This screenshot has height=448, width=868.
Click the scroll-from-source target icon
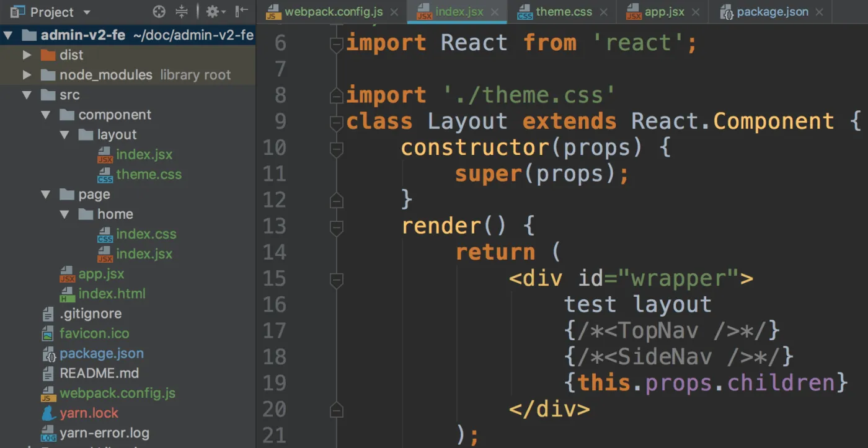(x=159, y=12)
